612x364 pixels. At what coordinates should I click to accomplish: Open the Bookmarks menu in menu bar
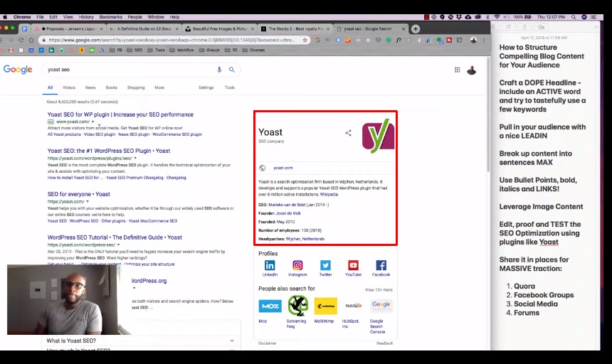click(110, 17)
